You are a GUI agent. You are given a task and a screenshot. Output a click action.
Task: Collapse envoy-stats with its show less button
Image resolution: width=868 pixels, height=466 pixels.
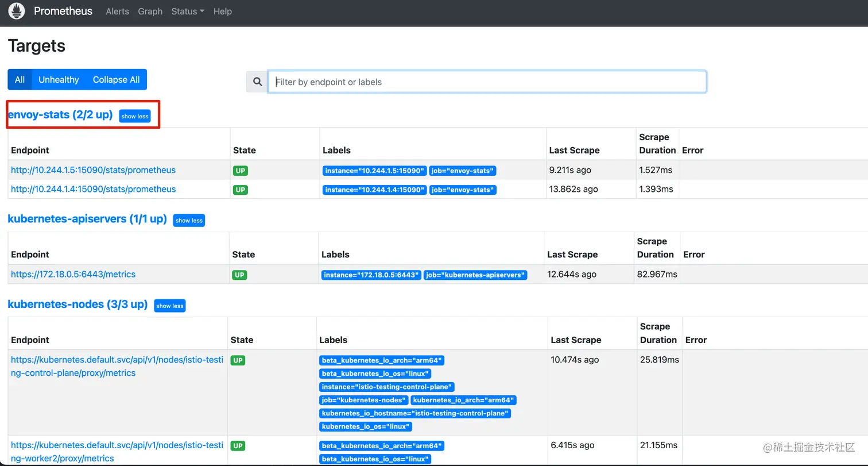[135, 116]
